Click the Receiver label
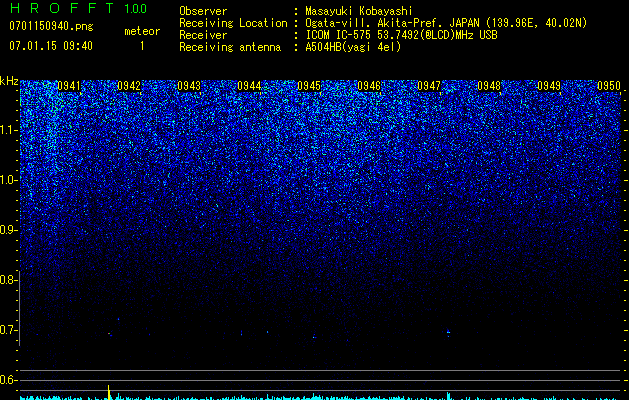The image size is (629, 400). [203, 35]
